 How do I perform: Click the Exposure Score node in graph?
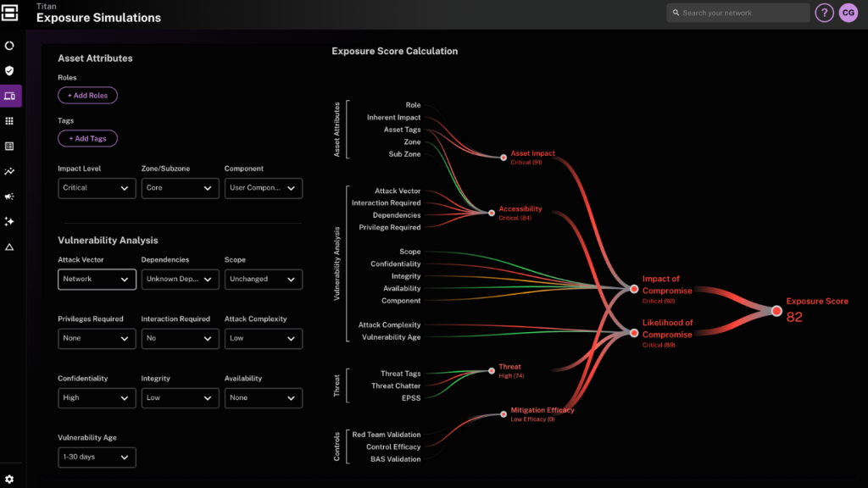point(776,311)
